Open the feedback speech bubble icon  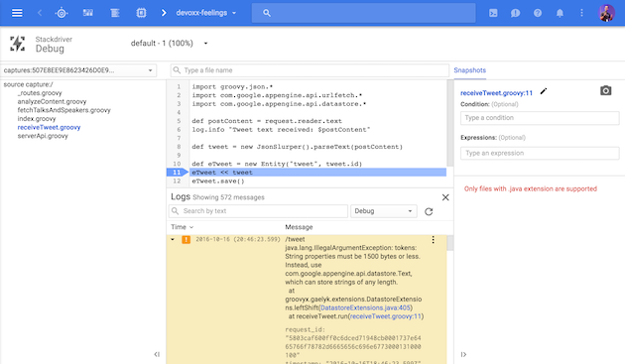(515, 13)
